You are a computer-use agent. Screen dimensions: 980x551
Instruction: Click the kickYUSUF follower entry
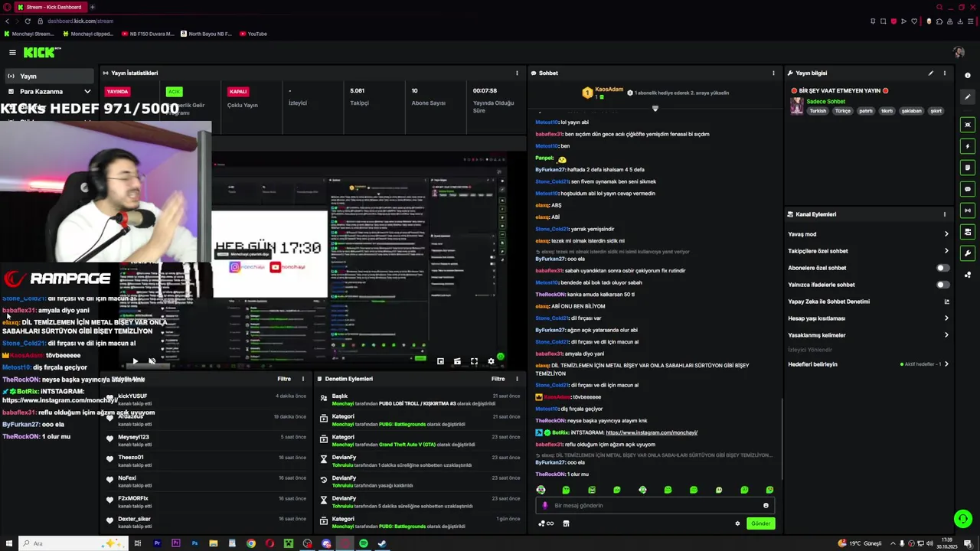coord(207,399)
